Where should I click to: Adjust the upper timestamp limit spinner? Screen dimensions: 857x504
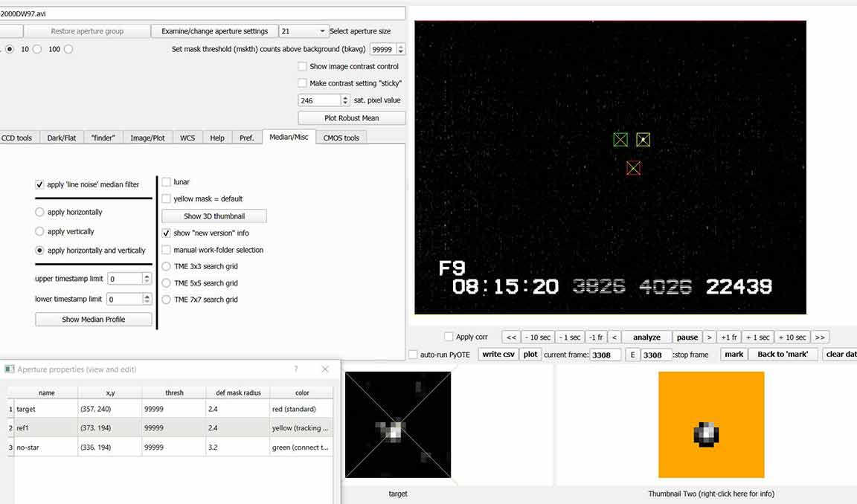(147, 279)
